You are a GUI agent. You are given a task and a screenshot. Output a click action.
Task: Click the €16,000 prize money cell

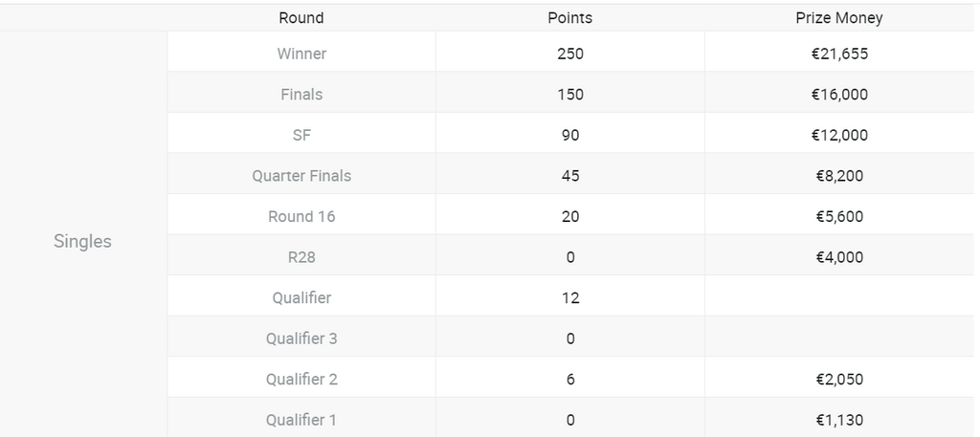click(x=838, y=95)
